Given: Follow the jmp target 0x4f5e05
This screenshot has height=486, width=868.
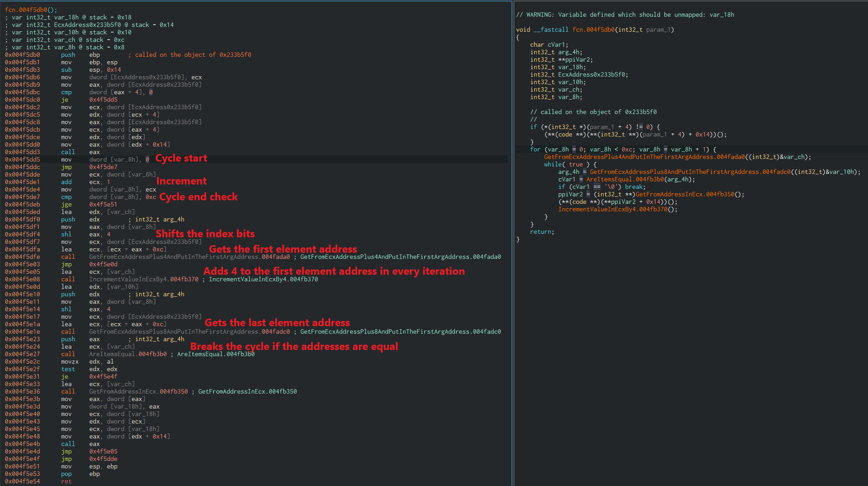Looking at the screenshot, I should 103,451.
